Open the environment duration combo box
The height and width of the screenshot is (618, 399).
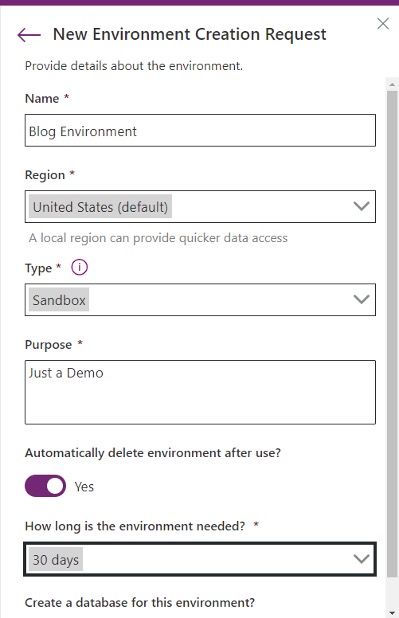pyautogui.click(x=200, y=559)
